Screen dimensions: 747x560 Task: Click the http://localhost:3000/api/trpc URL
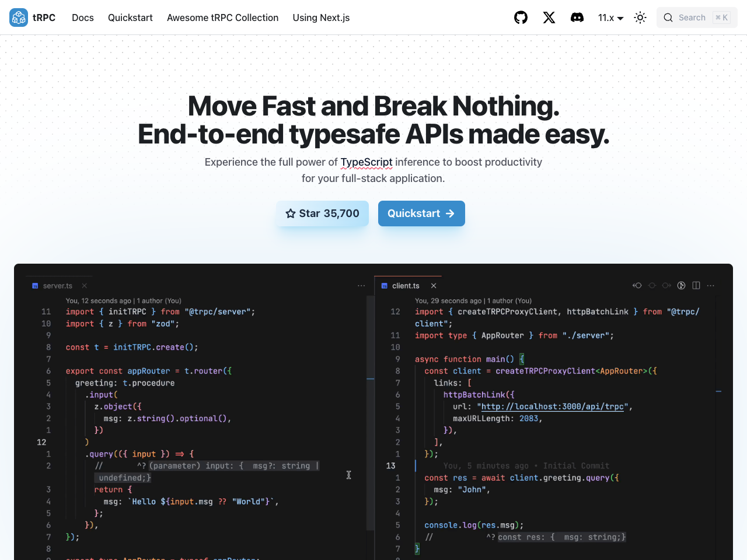click(x=553, y=407)
